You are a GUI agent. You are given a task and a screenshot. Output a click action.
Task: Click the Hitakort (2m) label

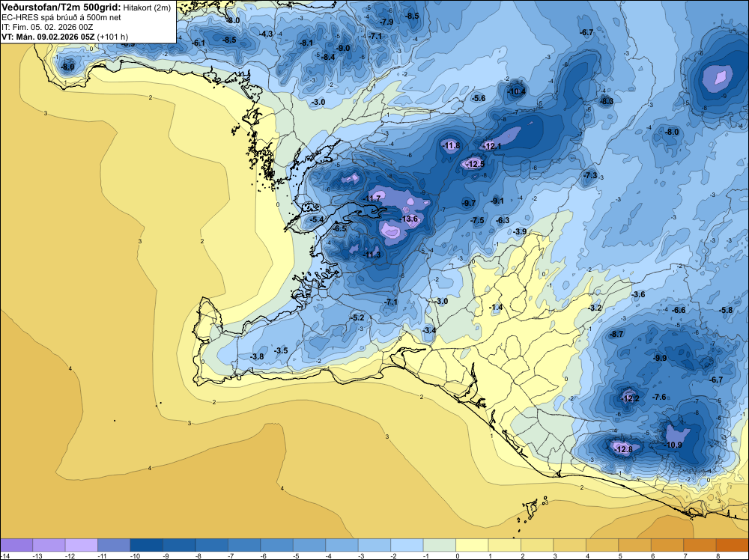coord(147,7)
